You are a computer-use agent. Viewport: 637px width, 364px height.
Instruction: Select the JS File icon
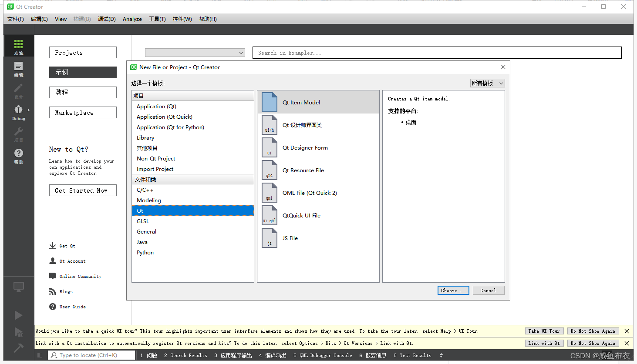[x=270, y=238]
